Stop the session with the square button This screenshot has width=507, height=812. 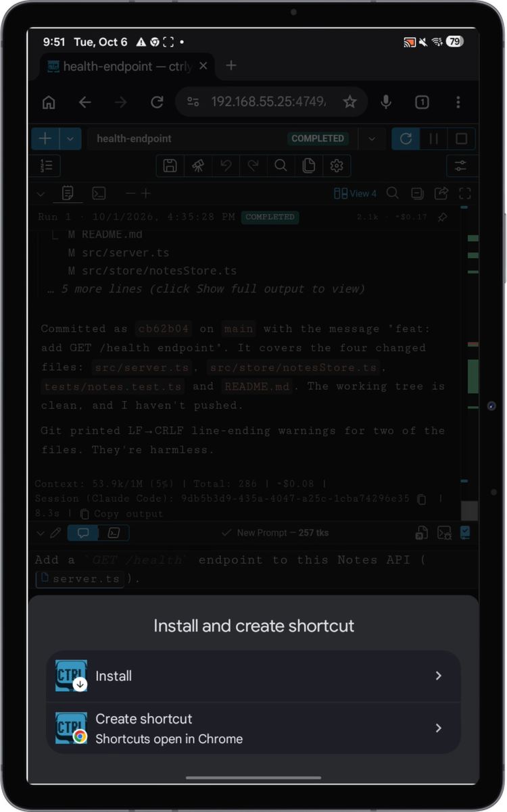462,138
